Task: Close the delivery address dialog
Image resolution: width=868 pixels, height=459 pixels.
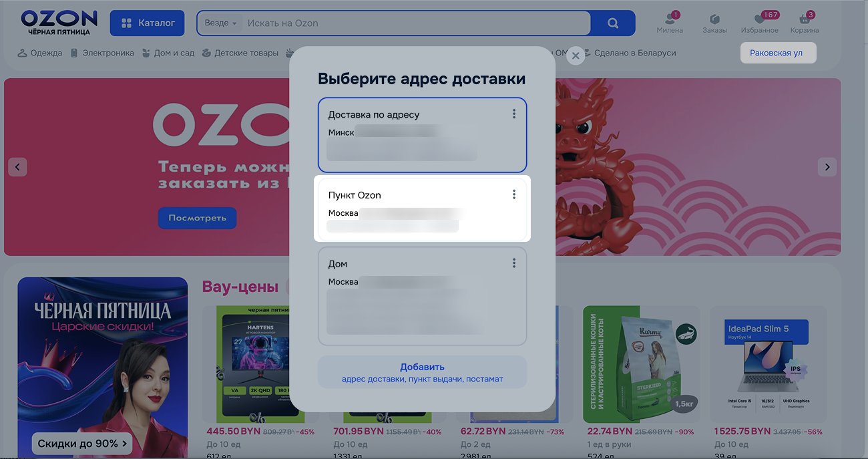Action: pos(575,57)
